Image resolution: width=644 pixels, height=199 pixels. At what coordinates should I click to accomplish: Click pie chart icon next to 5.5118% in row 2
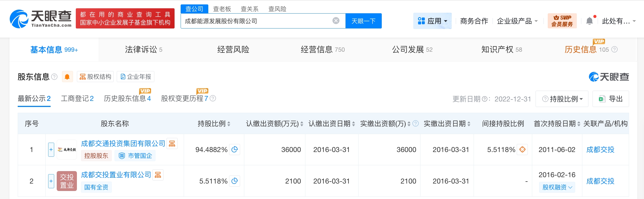235,181
